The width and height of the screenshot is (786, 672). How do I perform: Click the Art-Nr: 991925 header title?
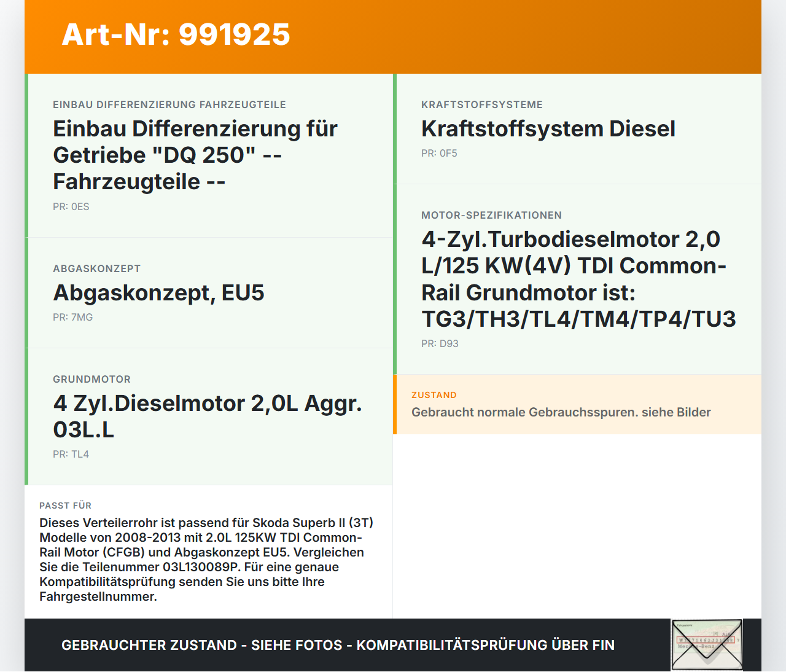pyautogui.click(x=176, y=34)
